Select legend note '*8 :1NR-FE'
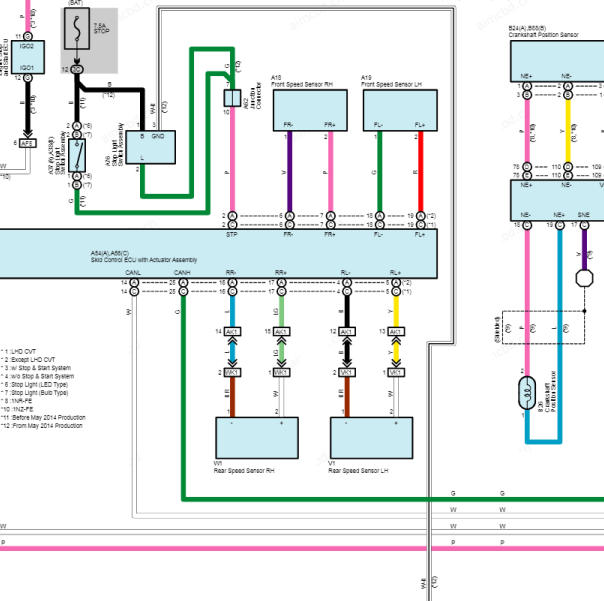The width and height of the screenshot is (604, 601). click(x=17, y=401)
